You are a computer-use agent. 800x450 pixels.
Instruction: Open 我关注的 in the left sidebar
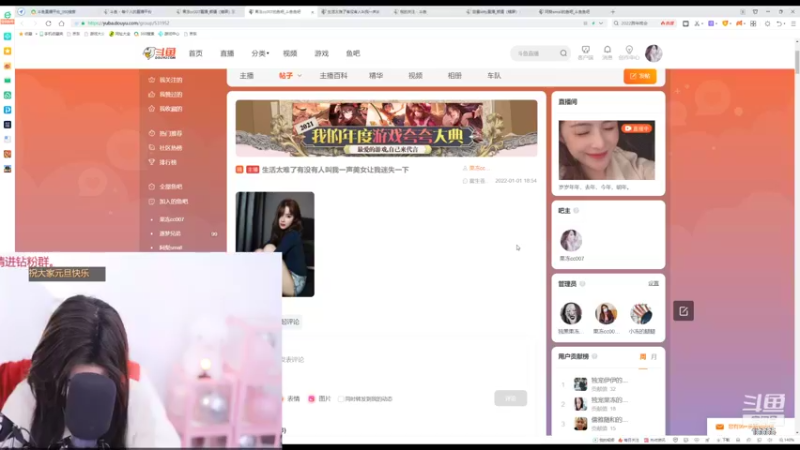pyautogui.click(x=165, y=80)
